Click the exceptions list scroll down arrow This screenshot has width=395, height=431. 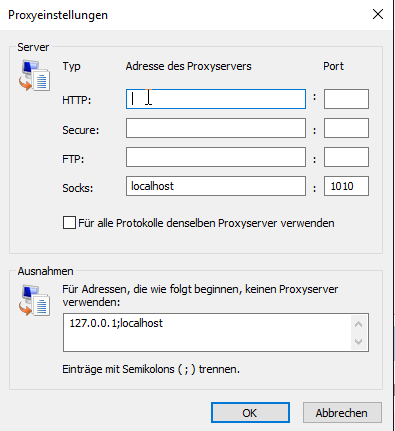[x=359, y=342]
